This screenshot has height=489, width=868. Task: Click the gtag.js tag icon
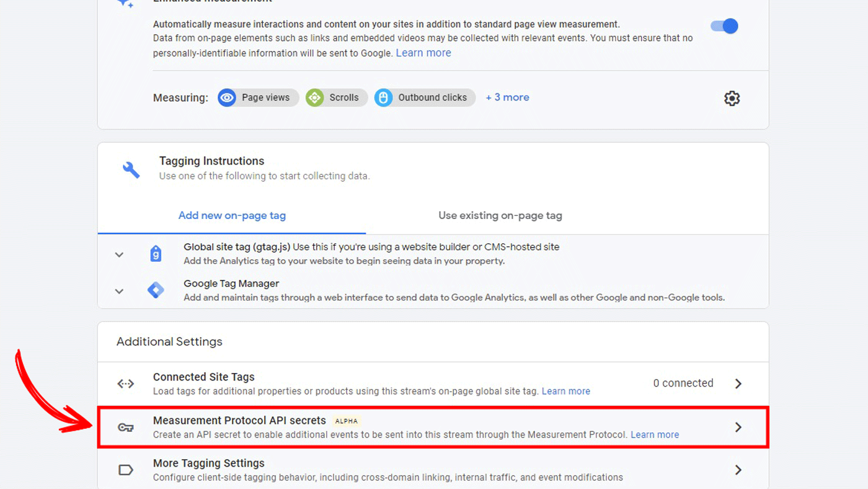point(156,253)
